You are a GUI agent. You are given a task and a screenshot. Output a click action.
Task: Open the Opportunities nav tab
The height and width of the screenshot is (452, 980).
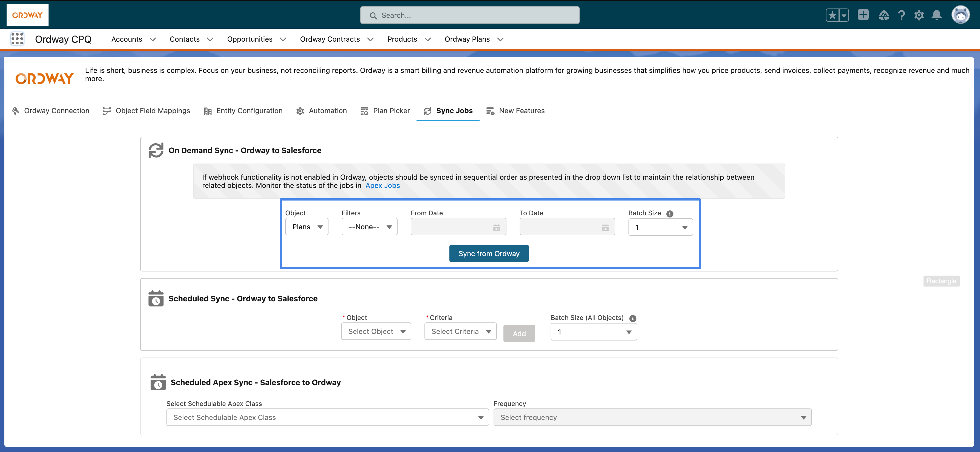(x=250, y=39)
